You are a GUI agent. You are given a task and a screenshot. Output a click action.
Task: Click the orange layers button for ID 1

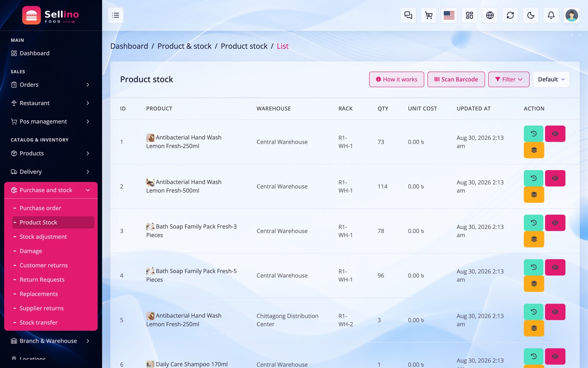point(534,150)
